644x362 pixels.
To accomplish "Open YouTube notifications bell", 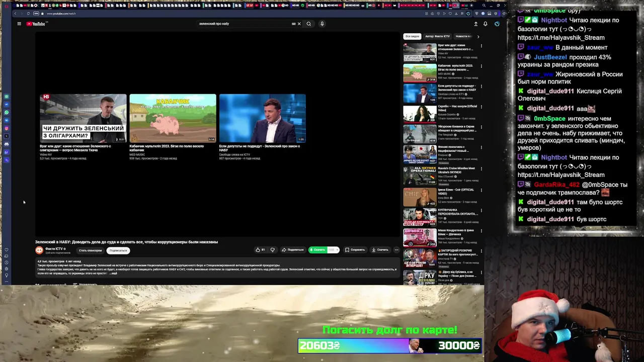I will click(485, 24).
